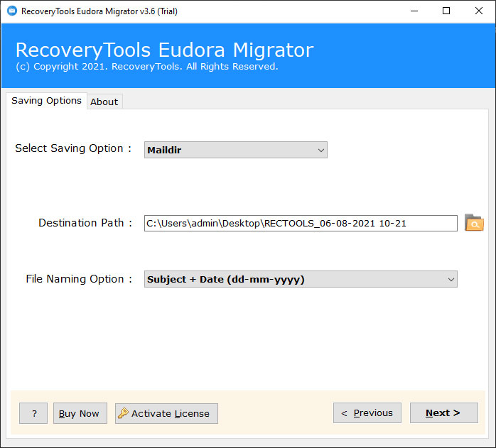The width and height of the screenshot is (496, 448).
Task: Open the Select Saving Option dropdown
Action: 236,150
